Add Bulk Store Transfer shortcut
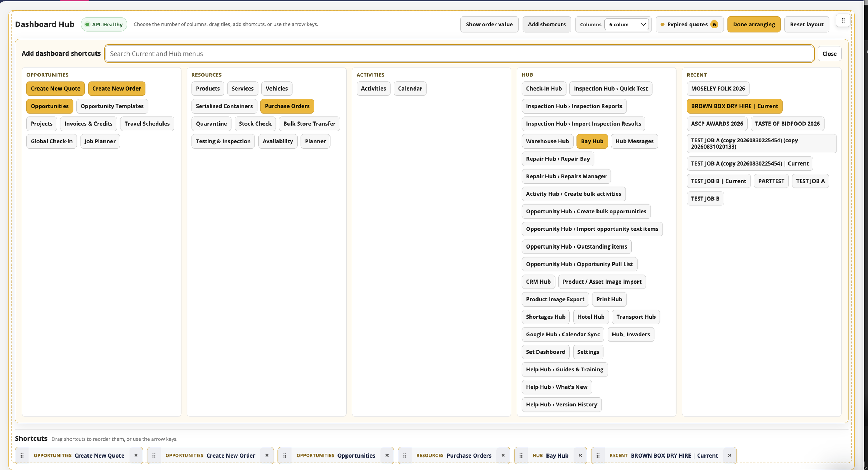This screenshot has width=868, height=470. click(x=309, y=124)
